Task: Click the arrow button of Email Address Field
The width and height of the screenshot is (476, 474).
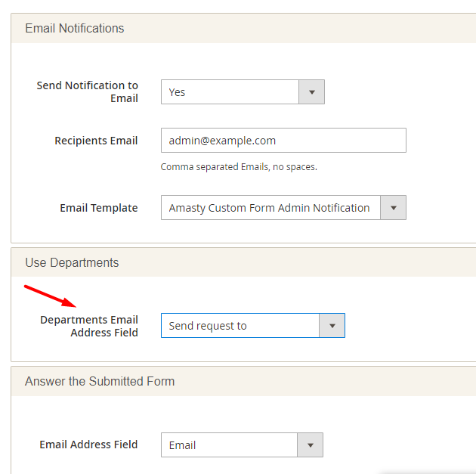Action: (x=310, y=445)
